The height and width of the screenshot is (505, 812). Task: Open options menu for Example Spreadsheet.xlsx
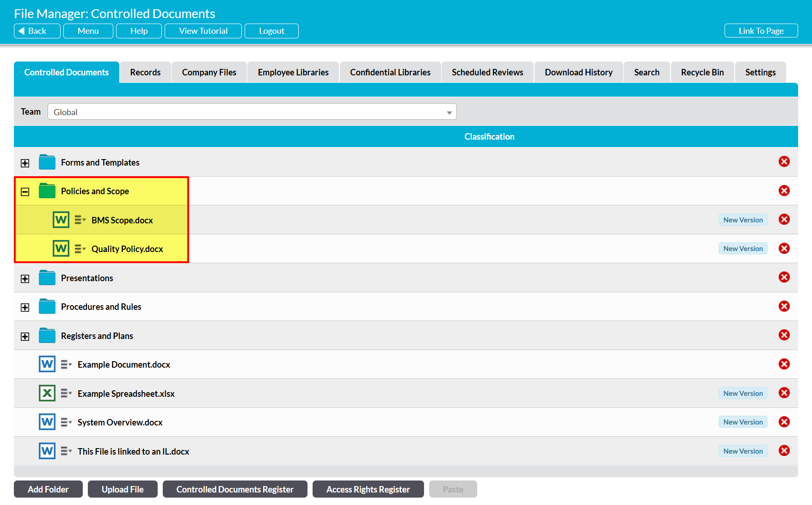pyautogui.click(x=66, y=394)
